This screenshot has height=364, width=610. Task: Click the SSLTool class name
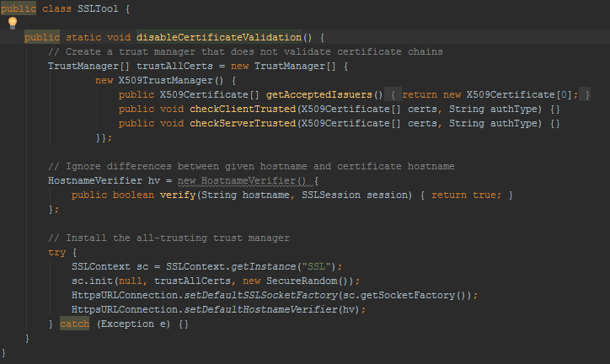pyautogui.click(x=98, y=8)
